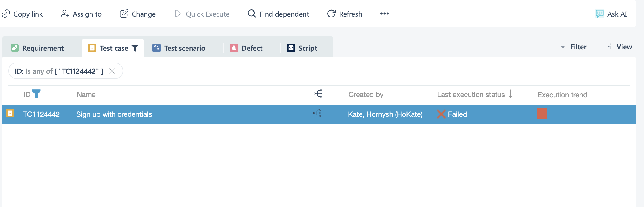Screen dimensions: 644x207
Task: Open the more actions ellipsis menu
Action: pyautogui.click(x=384, y=14)
